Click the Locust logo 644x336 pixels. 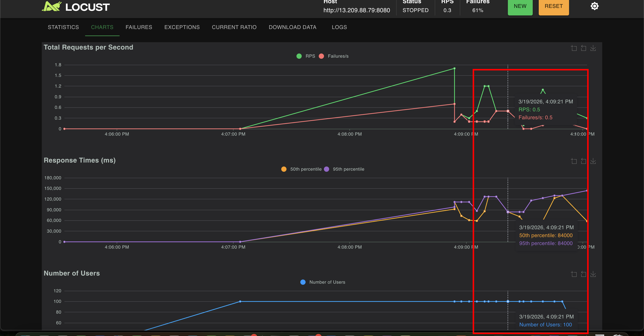[x=76, y=7]
